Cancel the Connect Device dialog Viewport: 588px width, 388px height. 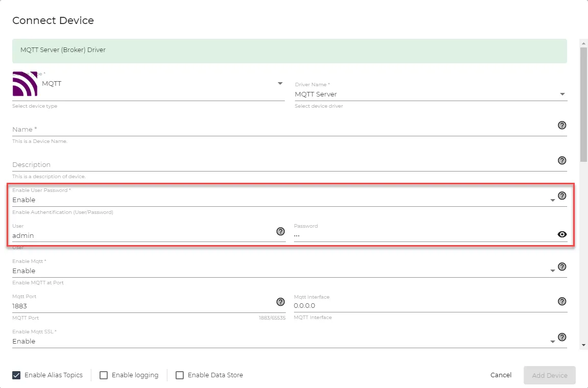pyautogui.click(x=501, y=375)
